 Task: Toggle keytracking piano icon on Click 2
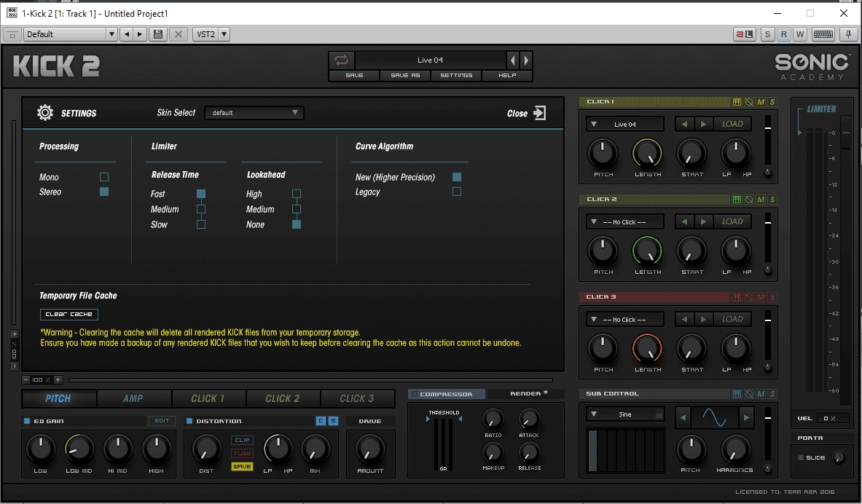pos(737,200)
